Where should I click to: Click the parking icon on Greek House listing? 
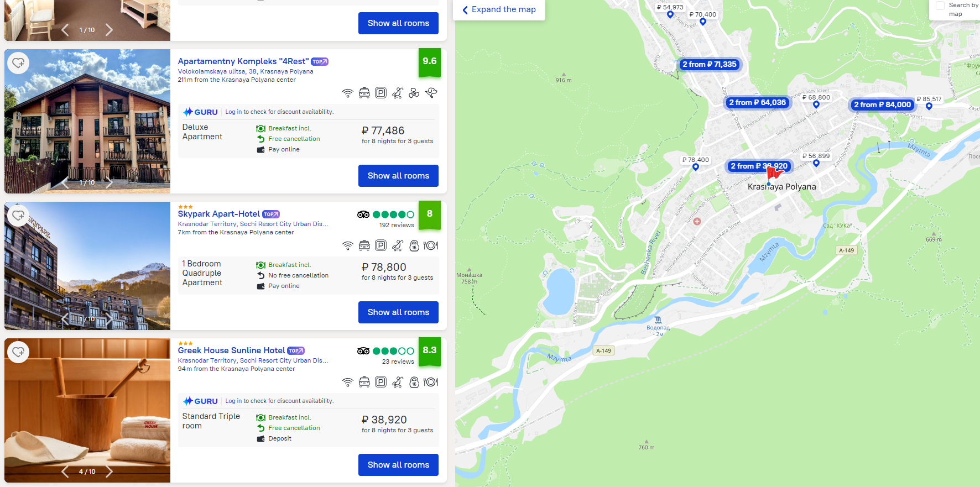(x=380, y=382)
